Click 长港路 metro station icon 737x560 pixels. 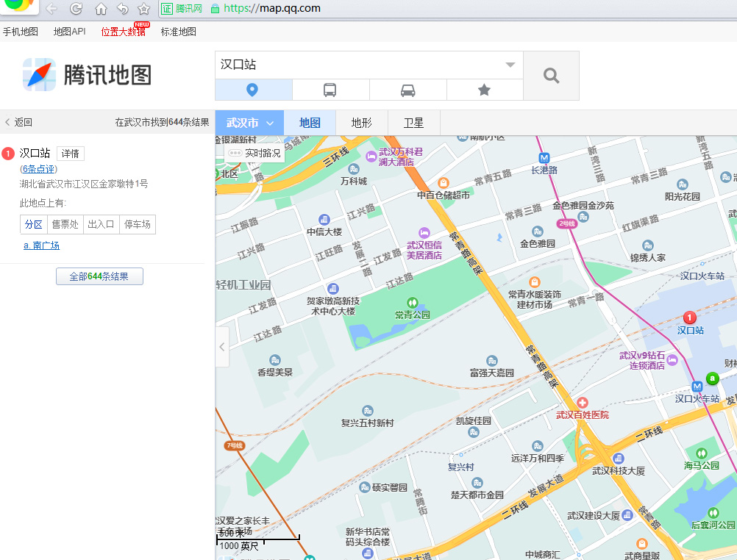(x=544, y=158)
